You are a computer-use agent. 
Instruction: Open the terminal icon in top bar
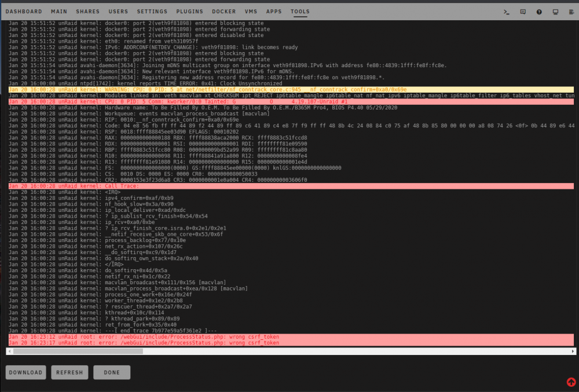click(x=507, y=12)
